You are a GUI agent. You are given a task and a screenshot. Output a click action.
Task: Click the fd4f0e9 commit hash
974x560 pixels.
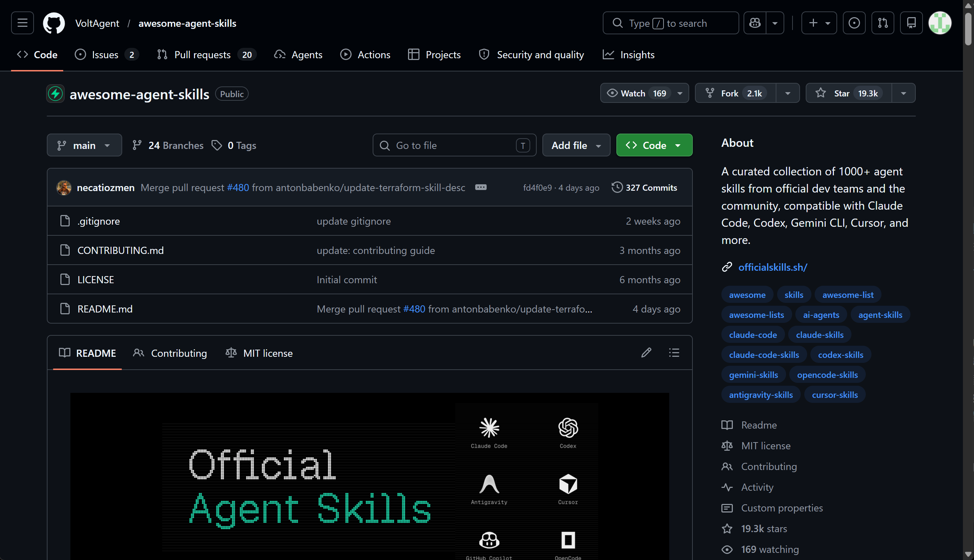click(537, 187)
